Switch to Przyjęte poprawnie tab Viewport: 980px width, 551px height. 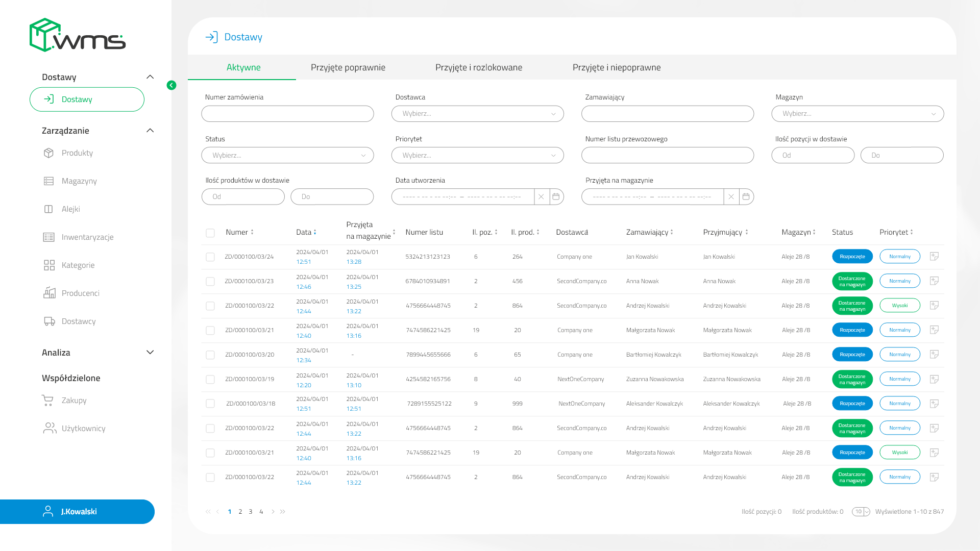pyautogui.click(x=348, y=67)
